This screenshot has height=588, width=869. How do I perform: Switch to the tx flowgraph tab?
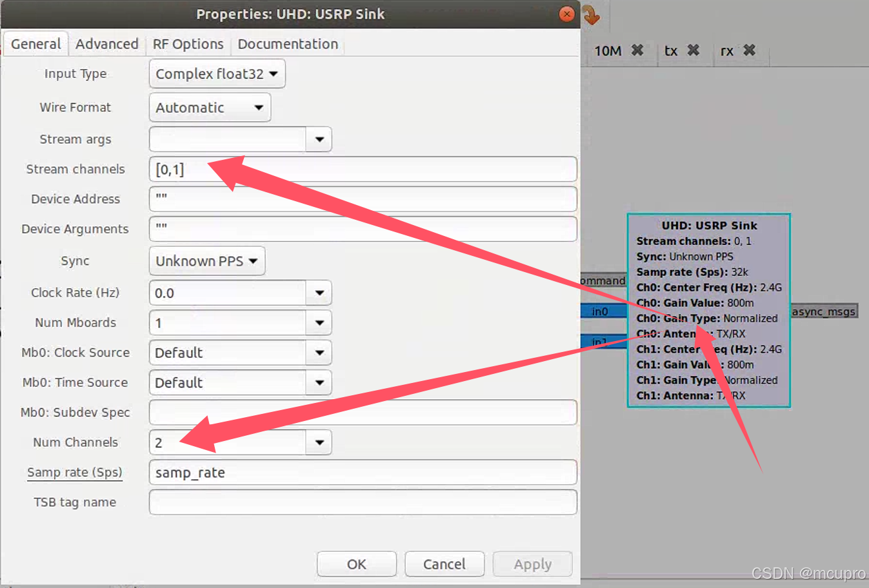coord(671,51)
